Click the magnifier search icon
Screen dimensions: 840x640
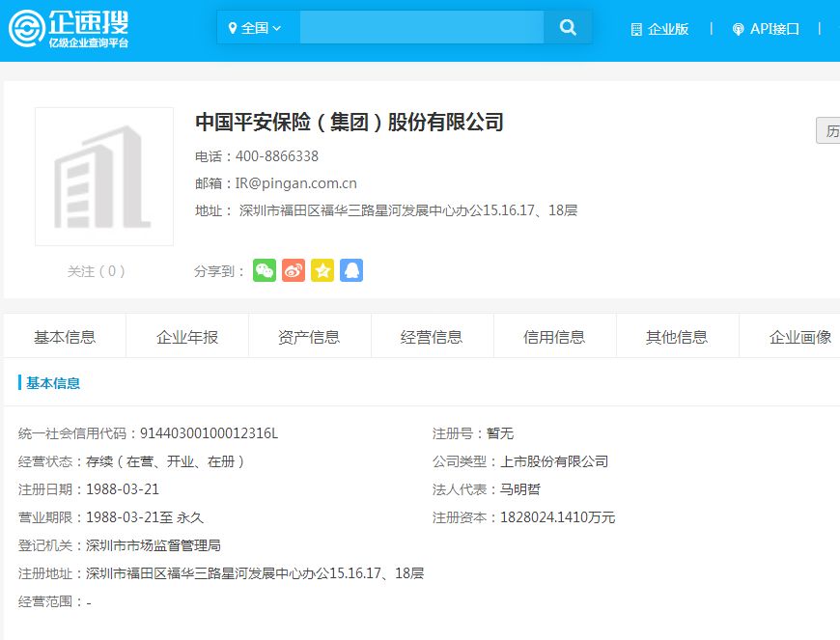coord(568,27)
